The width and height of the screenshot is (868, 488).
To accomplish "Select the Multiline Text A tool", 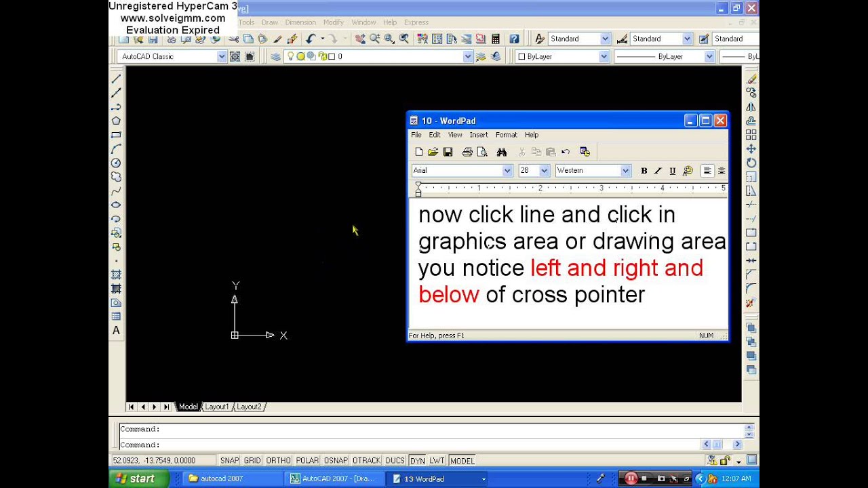I will click(116, 331).
